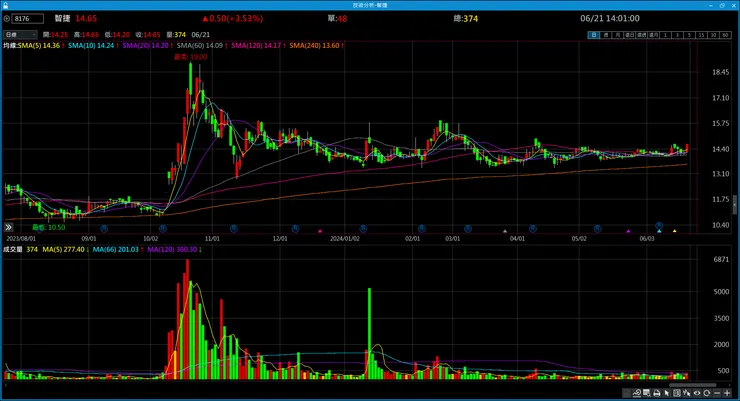Viewport: 740px width, 401px height.
Task: Select the 週 weekly timeframe button
Action: point(605,35)
